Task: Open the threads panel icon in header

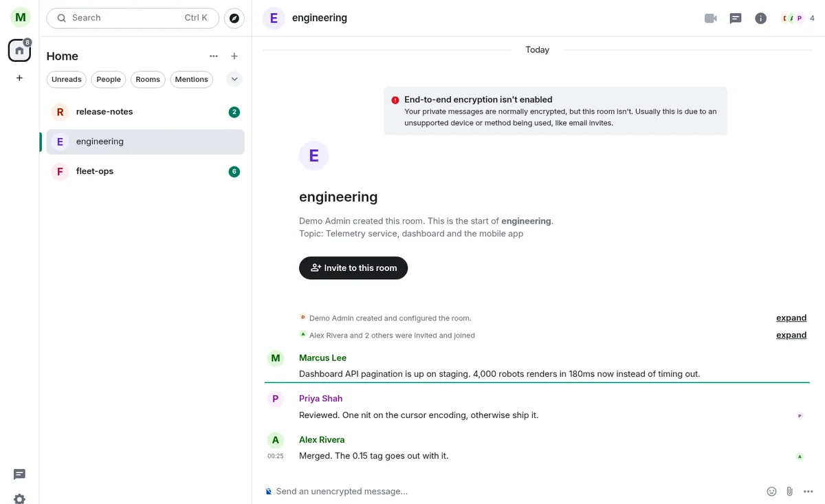Action: [736, 19]
